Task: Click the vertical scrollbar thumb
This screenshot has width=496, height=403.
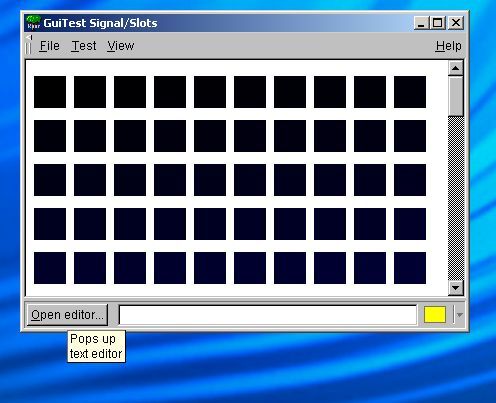Action: click(456, 96)
